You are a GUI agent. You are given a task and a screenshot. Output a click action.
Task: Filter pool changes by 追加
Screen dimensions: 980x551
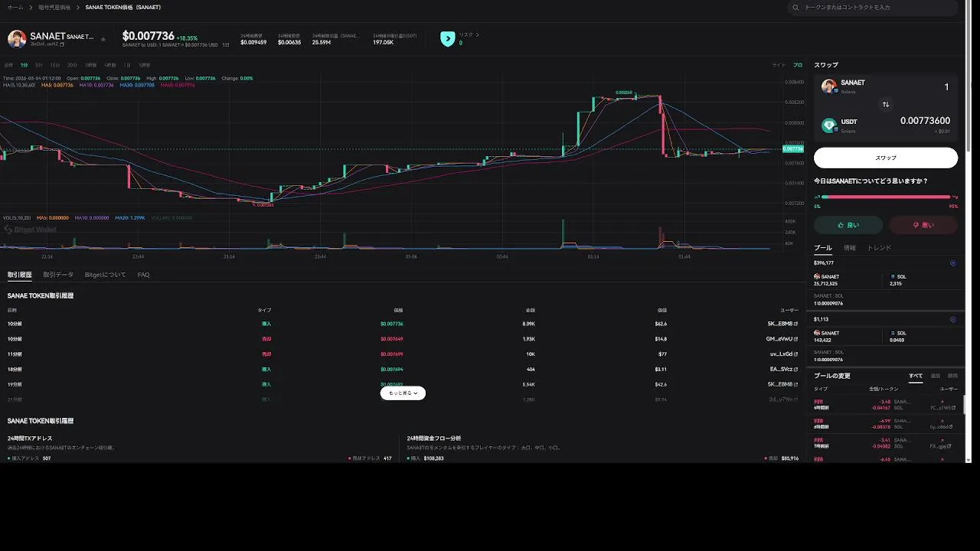coord(935,376)
